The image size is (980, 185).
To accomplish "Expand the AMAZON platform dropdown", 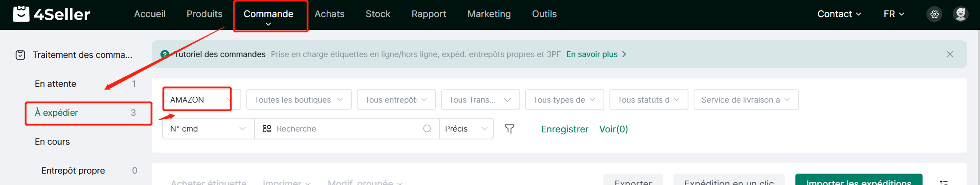I will pyautogui.click(x=201, y=100).
